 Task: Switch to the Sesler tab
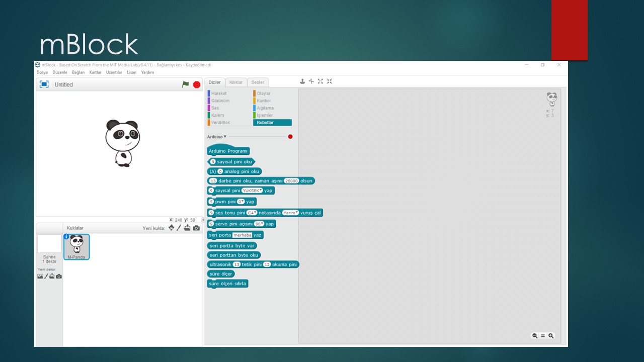(x=258, y=82)
